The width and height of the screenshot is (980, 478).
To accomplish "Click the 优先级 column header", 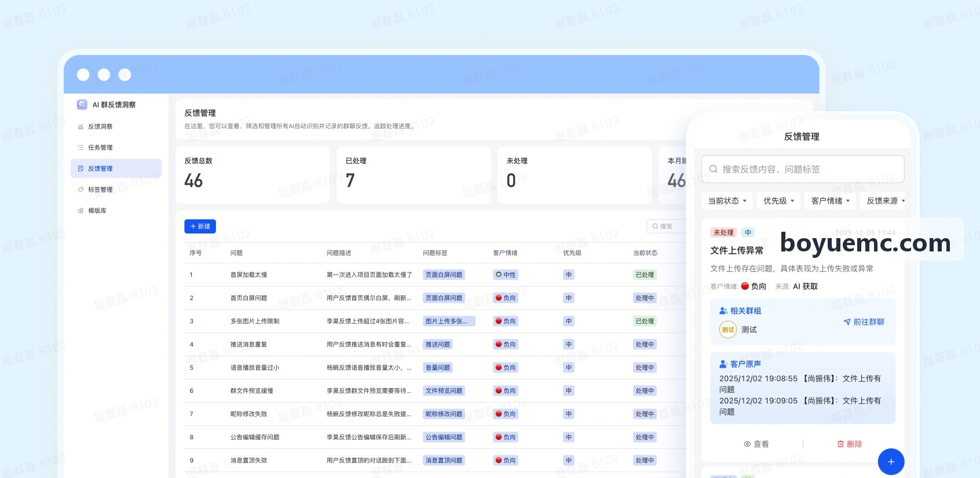I will (x=572, y=253).
